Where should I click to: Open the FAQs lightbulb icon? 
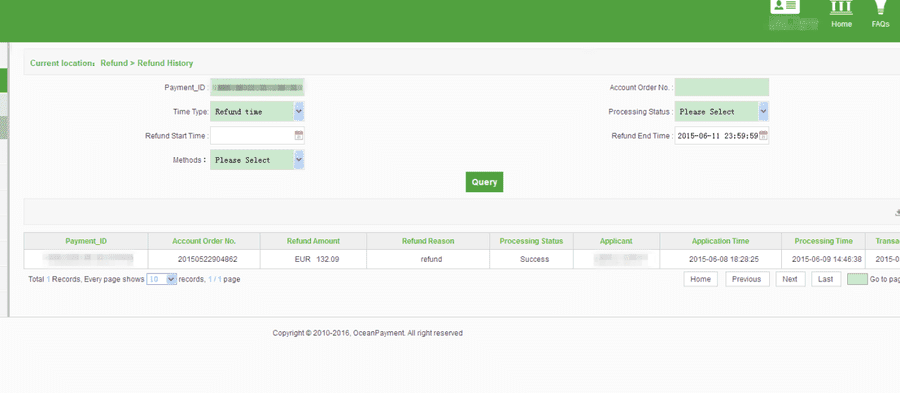(x=880, y=7)
